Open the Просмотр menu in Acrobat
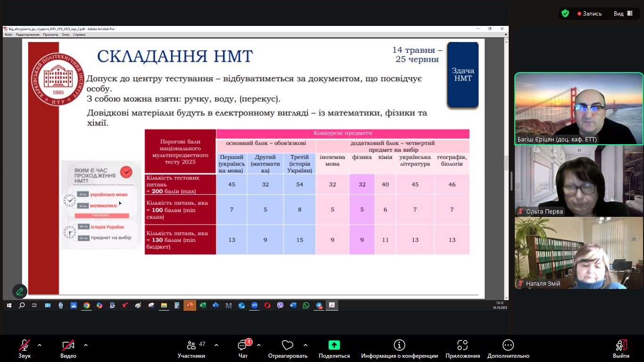644x362 pixels. point(50,34)
